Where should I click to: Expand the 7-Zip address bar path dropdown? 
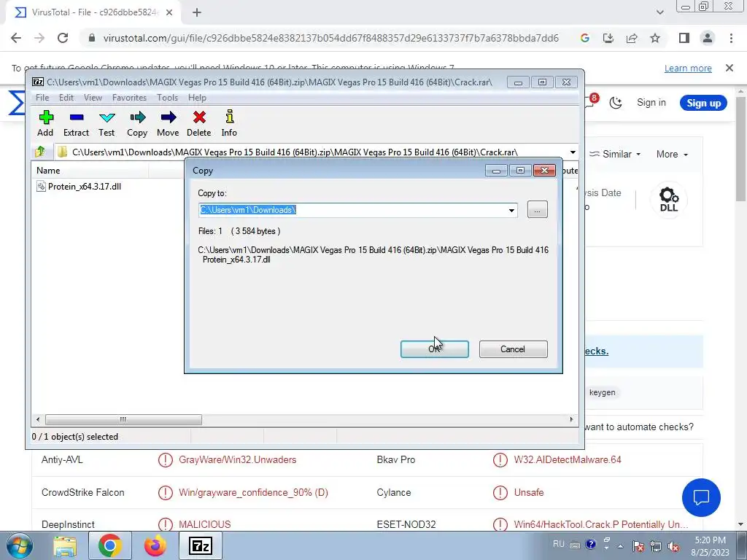point(573,152)
